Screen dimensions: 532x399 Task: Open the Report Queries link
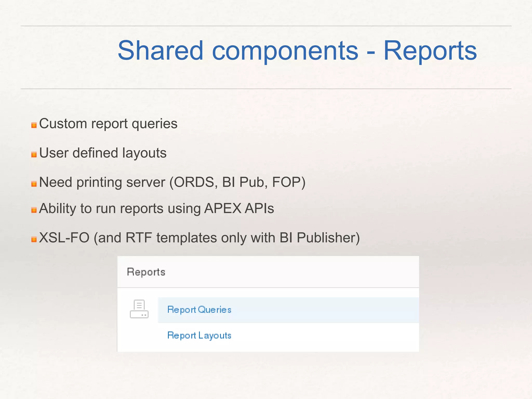click(x=199, y=310)
